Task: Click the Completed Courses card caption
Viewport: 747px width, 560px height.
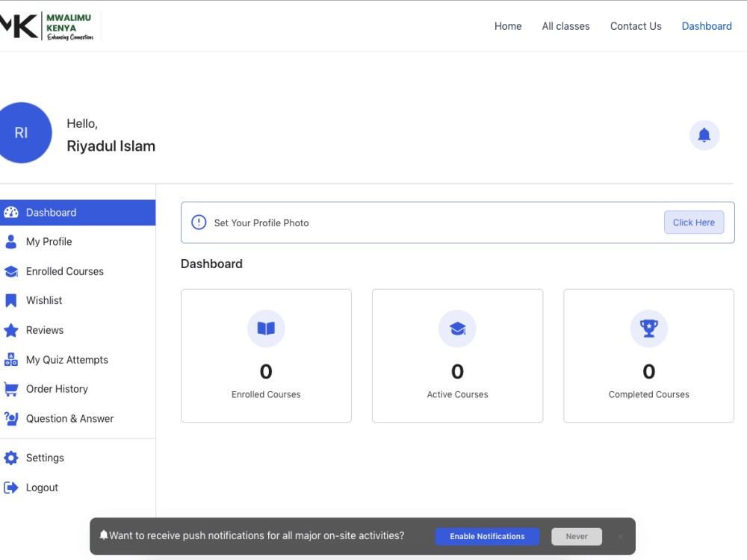Action: [x=649, y=394]
